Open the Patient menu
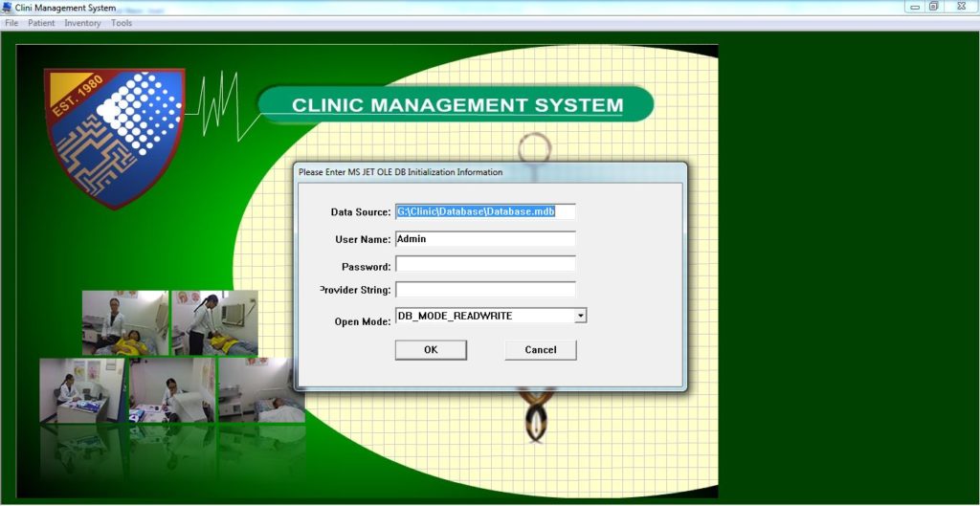The image size is (980, 506). tap(41, 23)
